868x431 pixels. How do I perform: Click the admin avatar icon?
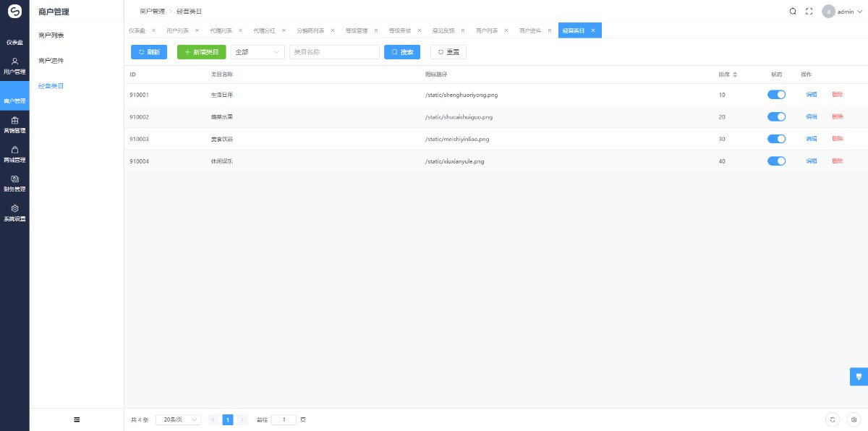coord(828,12)
